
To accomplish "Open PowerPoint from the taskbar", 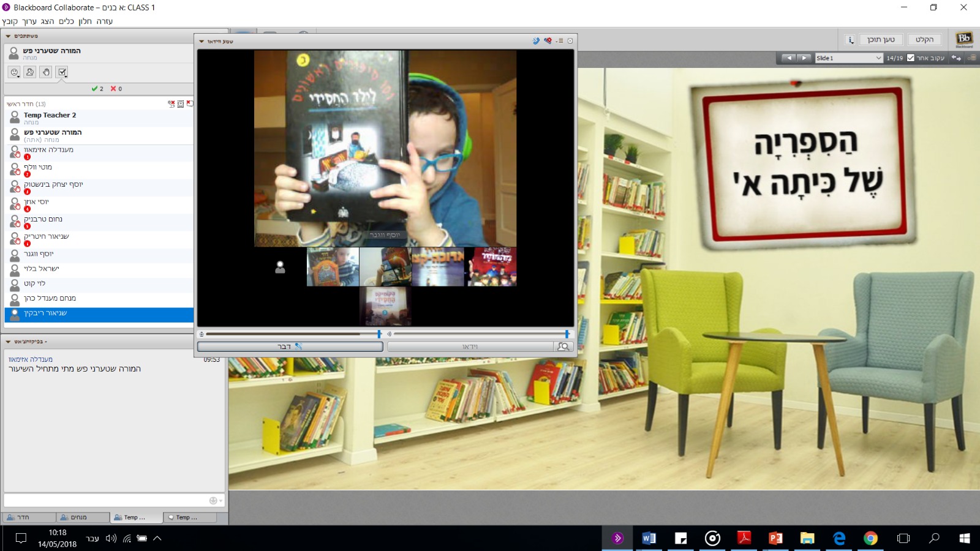I will point(775,538).
